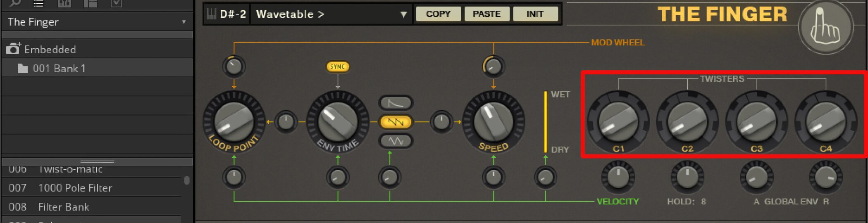This screenshot has height=223, width=868.
Task: Click the keyboard note icon next to D#-2
Action: click(x=211, y=14)
